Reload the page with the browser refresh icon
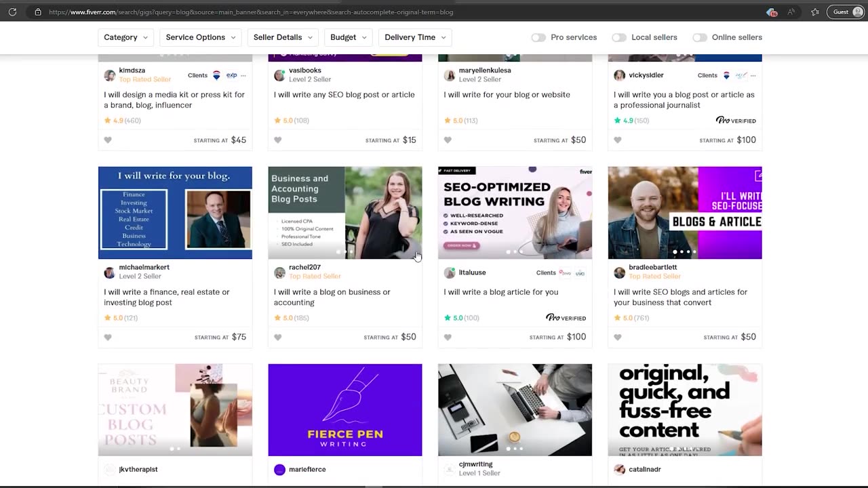 (x=12, y=12)
